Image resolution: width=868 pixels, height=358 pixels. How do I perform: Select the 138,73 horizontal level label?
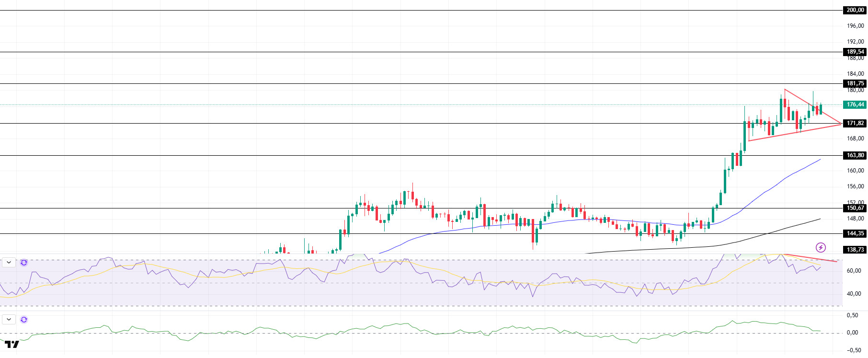coord(855,250)
